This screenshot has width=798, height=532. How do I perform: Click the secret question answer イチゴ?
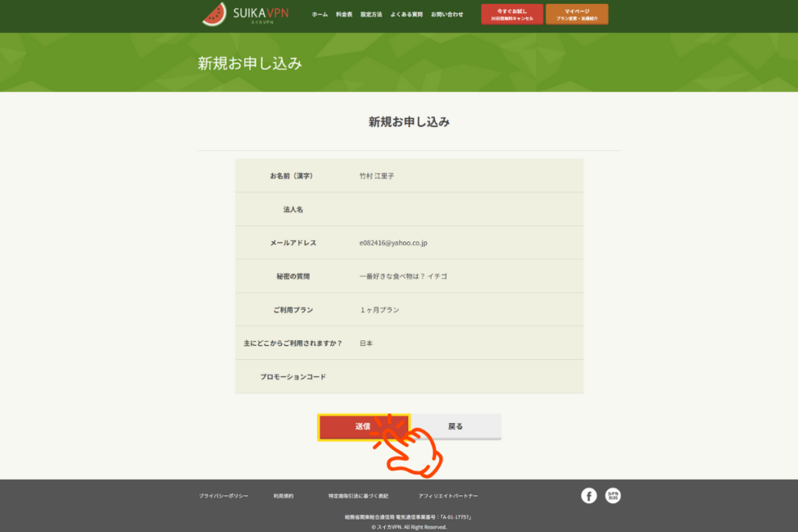tap(437, 277)
